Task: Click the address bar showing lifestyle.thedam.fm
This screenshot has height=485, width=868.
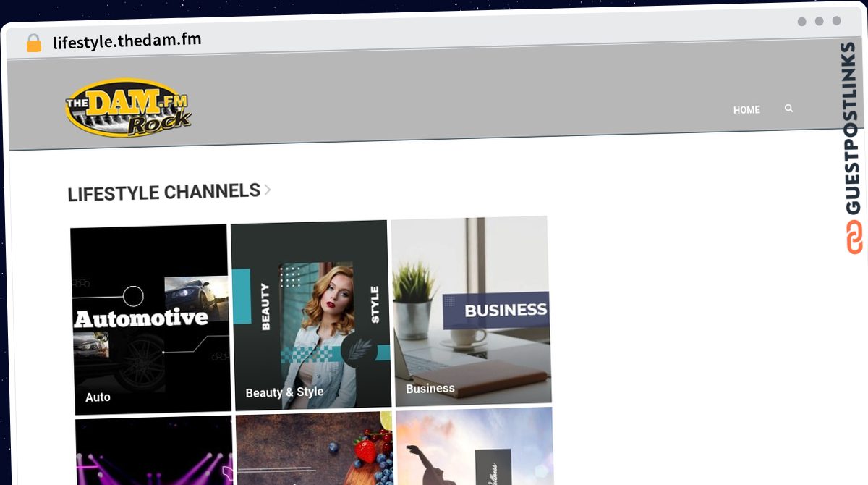Action: tap(127, 40)
